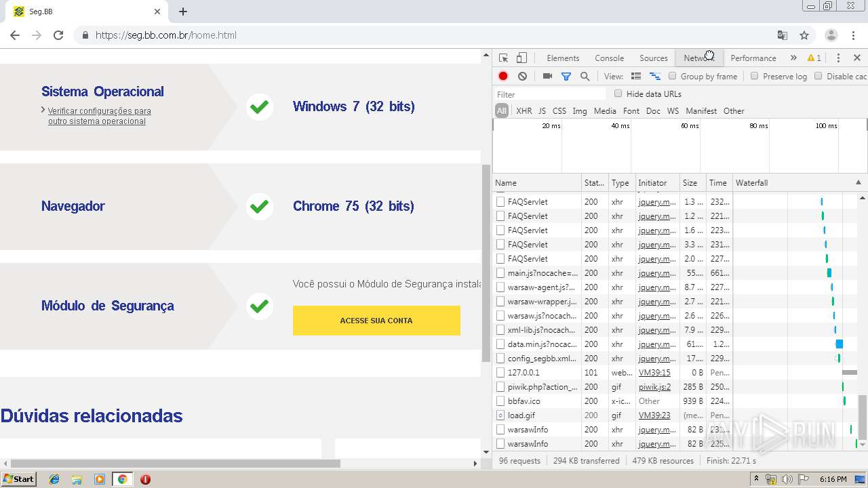
Task: Close the DevTools panel
Action: (857, 58)
